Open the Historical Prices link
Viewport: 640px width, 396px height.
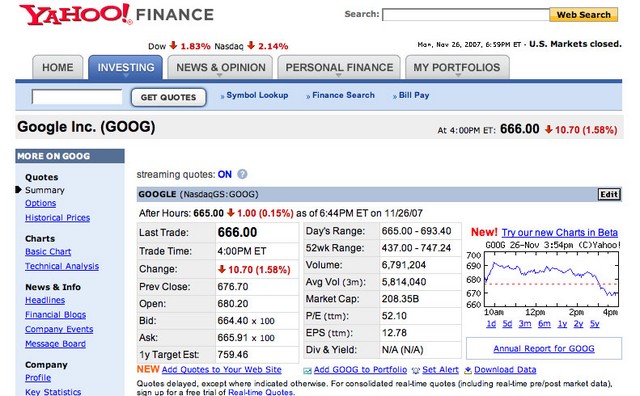[x=58, y=218]
